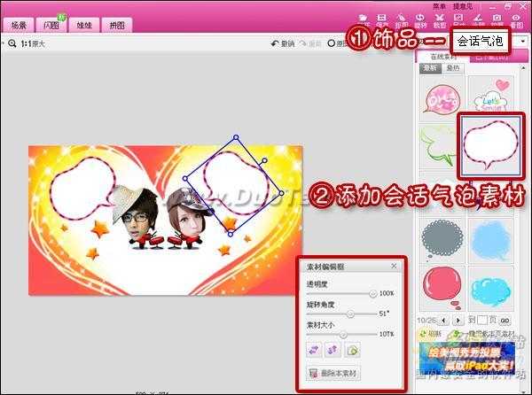Click 删除本素材 delete button
532x395 pixels.
[x=333, y=374]
